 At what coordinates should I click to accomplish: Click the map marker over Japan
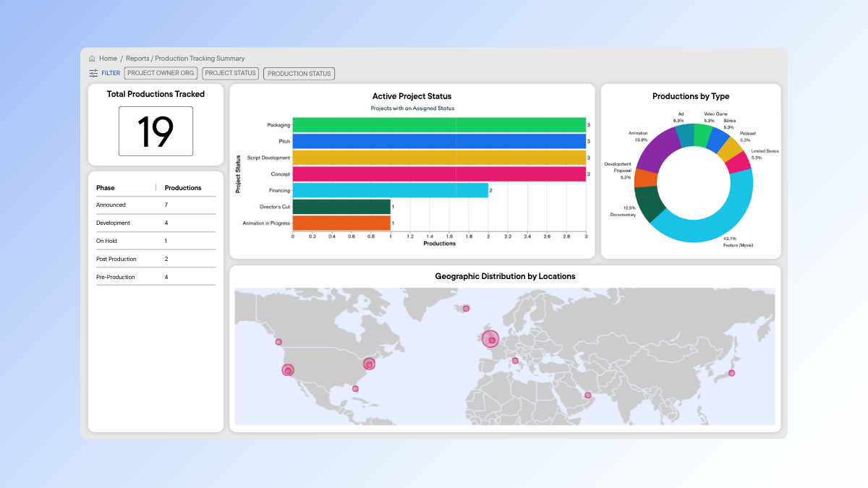pyautogui.click(x=731, y=373)
